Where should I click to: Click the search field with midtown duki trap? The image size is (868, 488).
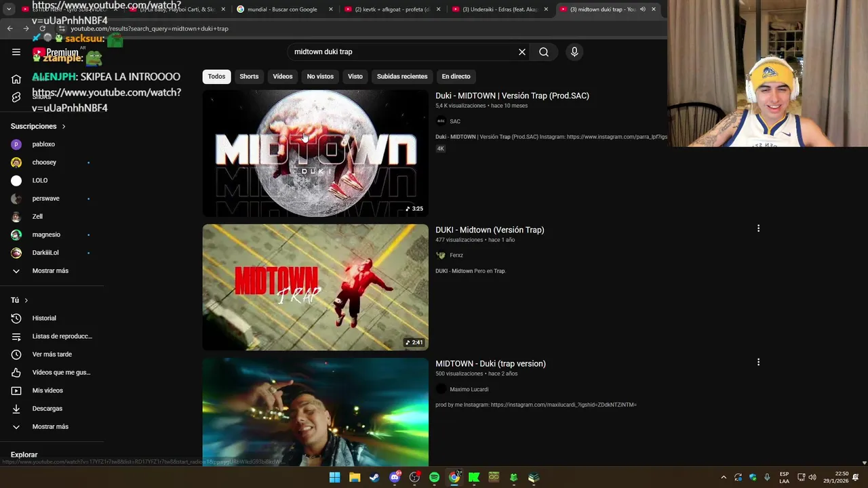(400, 52)
